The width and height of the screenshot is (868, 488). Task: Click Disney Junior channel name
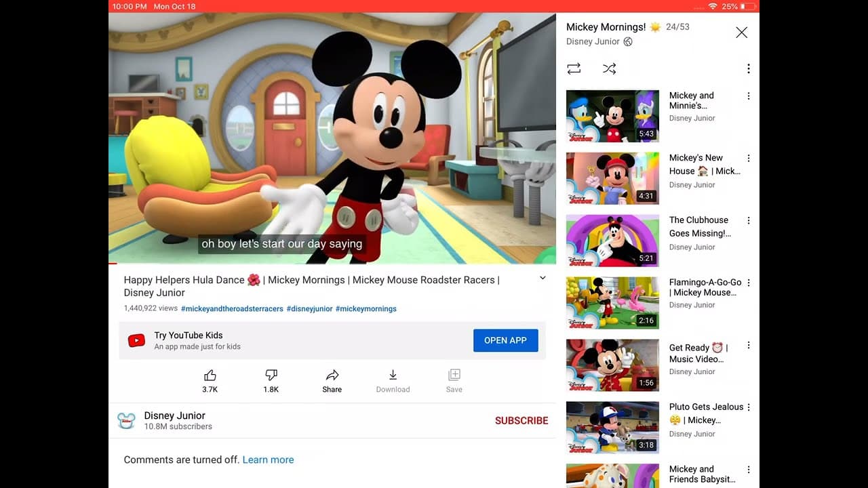[174, 415]
